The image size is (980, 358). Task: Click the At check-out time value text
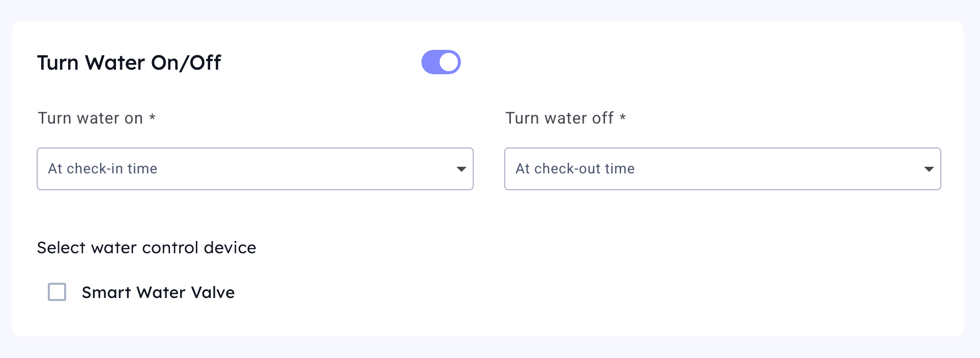575,169
